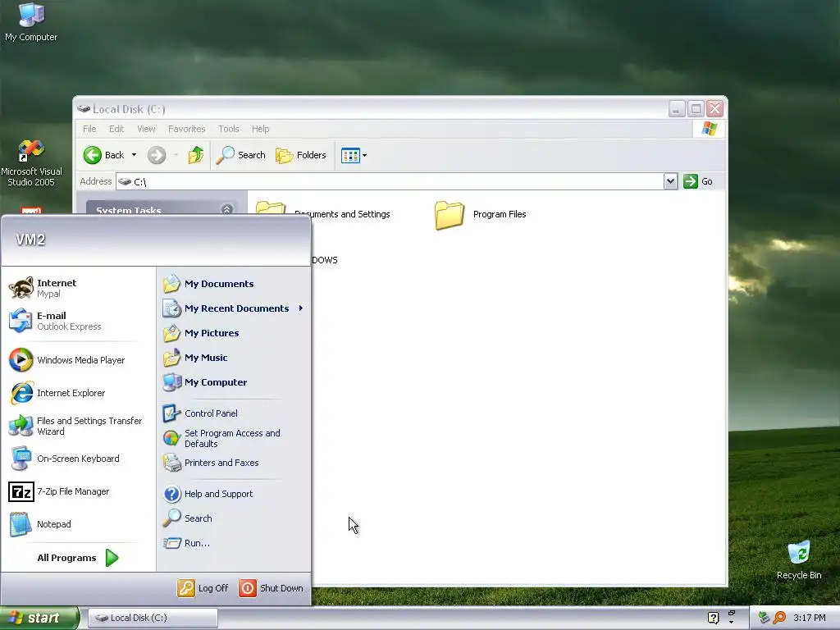Click Local Disk (C:) taskbar button
This screenshot has height=630, width=840.
pos(153,618)
